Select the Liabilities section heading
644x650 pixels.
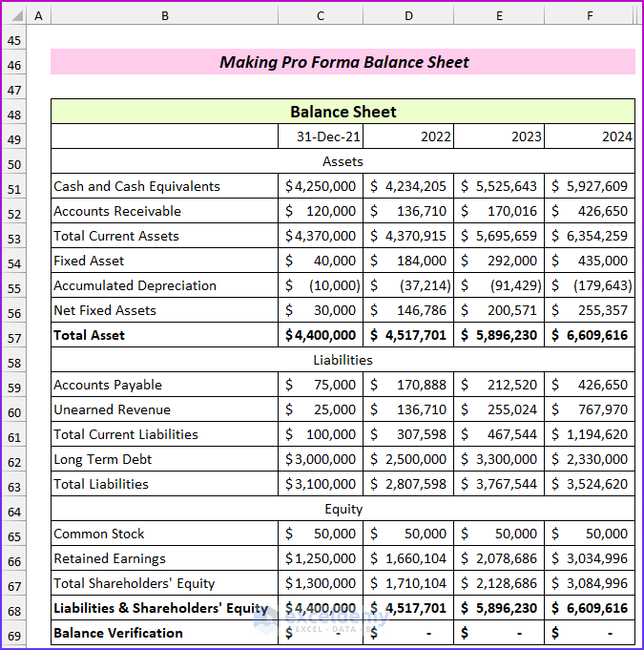(343, 360)
